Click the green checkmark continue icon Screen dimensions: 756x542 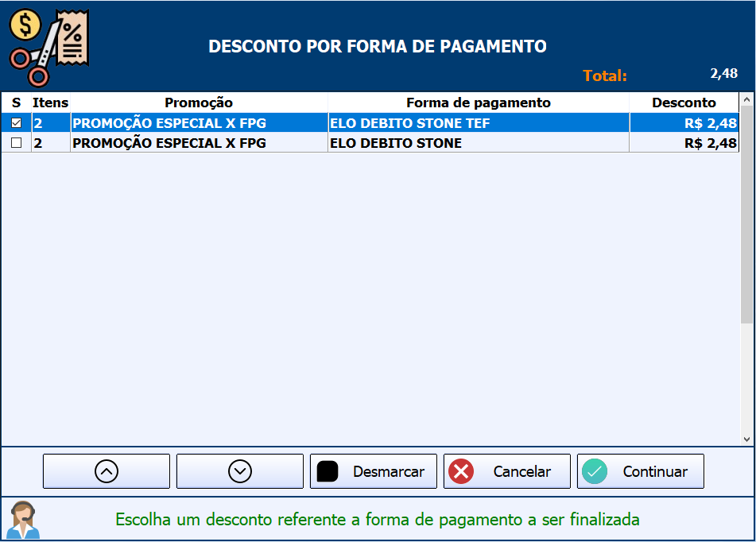(x=595, y=471)
